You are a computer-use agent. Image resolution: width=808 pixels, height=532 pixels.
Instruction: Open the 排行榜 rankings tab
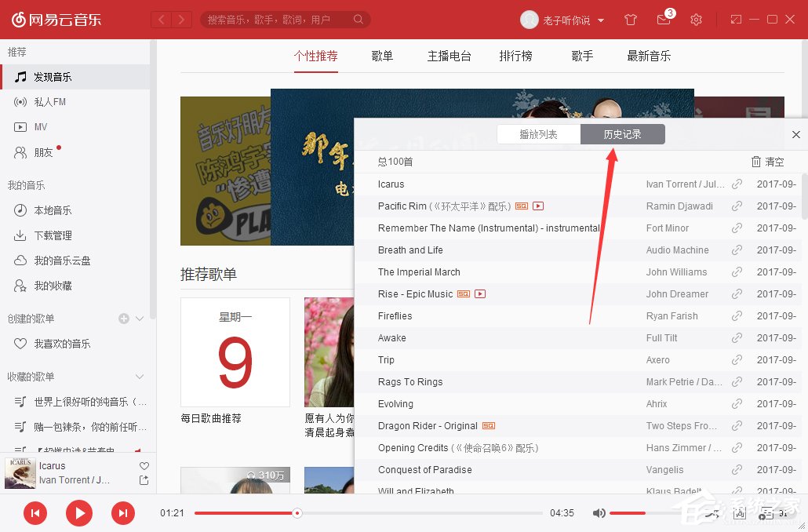(515, 56)
